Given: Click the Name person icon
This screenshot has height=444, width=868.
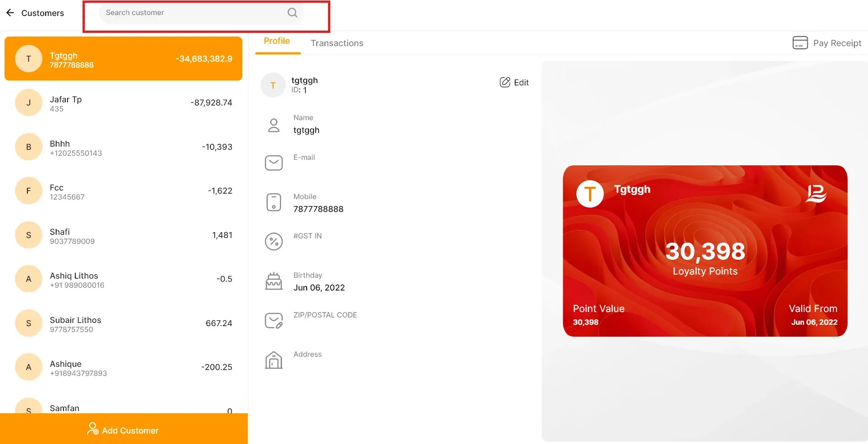Looking at the screenshot, I should 274,125.
